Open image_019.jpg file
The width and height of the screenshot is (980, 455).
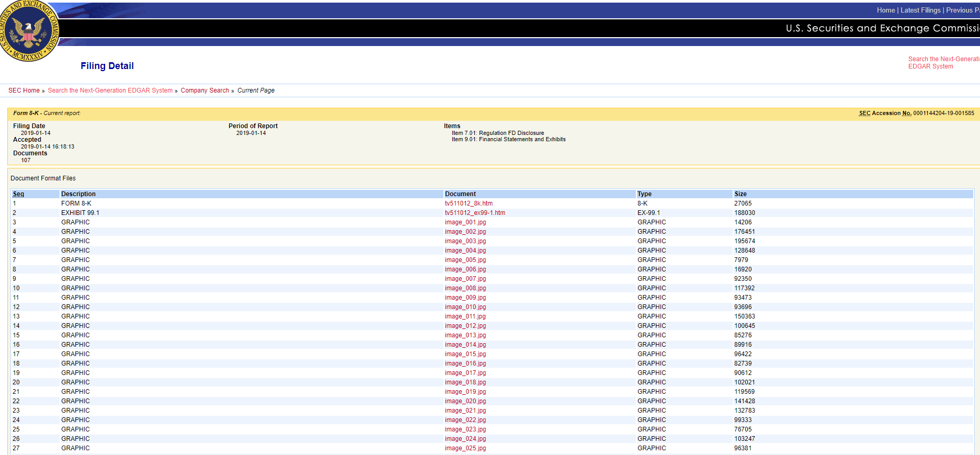coord(465,392)
